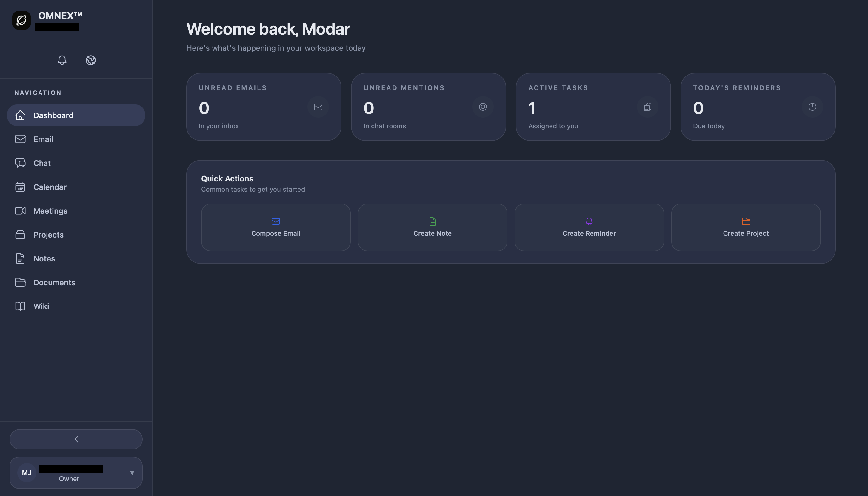Open Notes from the sidebar
Screen dimensions: 868x496
click(44, 258)
